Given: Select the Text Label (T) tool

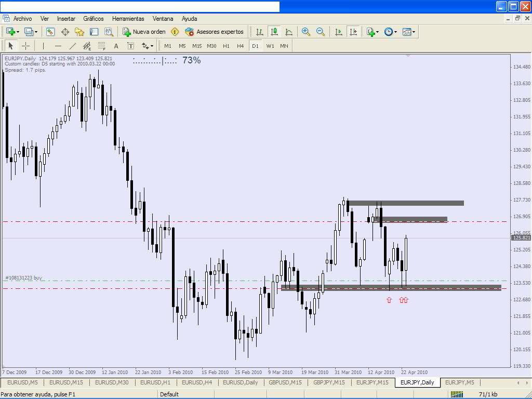Looking at the screenshot, I should pyautogui.click(x=130, y=46).
